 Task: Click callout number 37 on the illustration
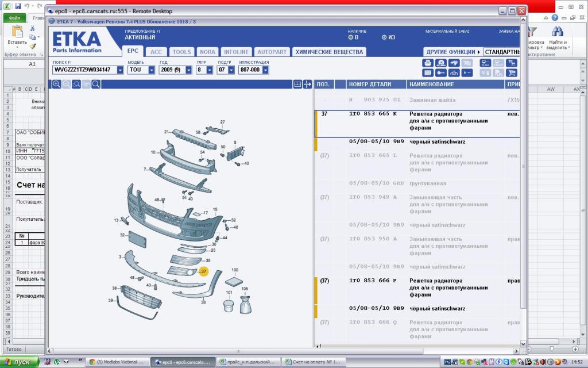203,271
